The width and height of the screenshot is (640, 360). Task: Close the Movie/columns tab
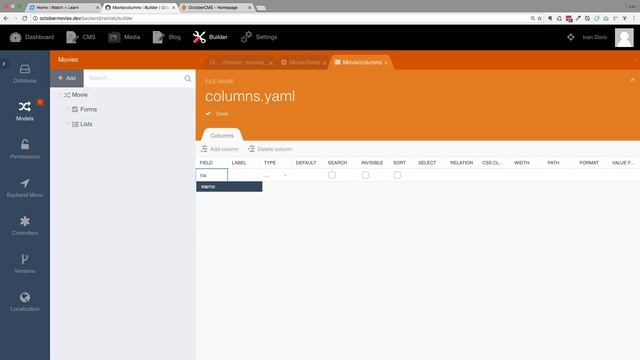[x=386, y=63]
